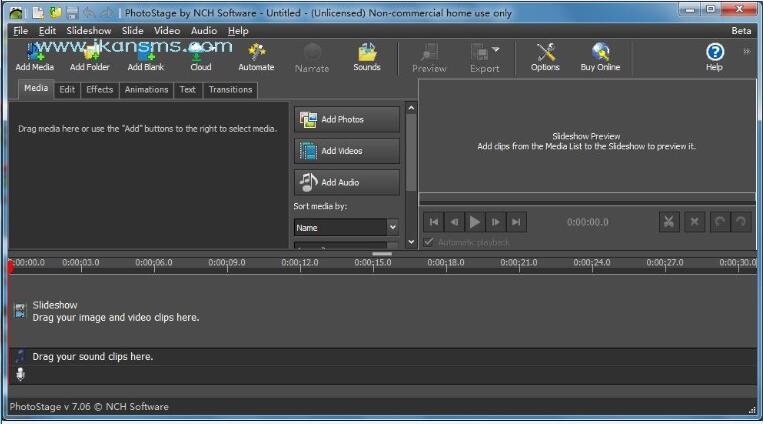Click the Preview toolbar icon
Image resolution: width=763 pixels, height=424 pixels.
[429, 58]
